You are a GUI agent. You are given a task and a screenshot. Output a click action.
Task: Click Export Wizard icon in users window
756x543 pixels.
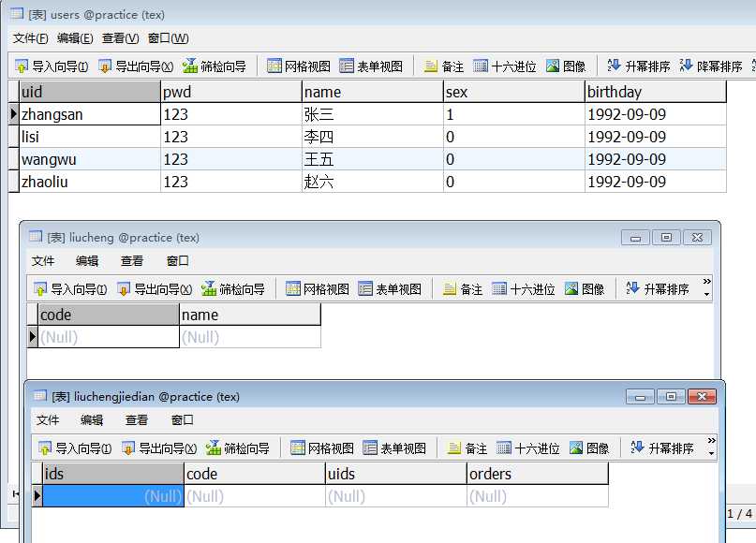pyautogui.click(x=105, y=66)
